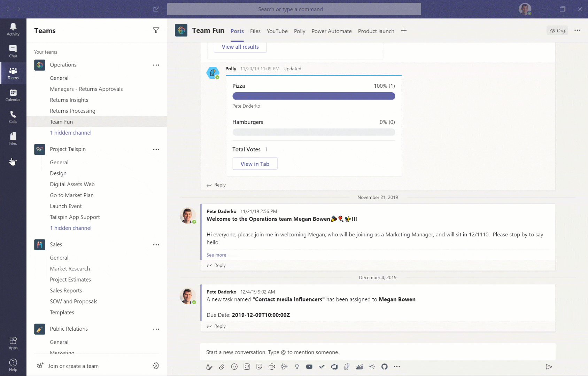
Task: Open the Apps store
Action: 13,343
